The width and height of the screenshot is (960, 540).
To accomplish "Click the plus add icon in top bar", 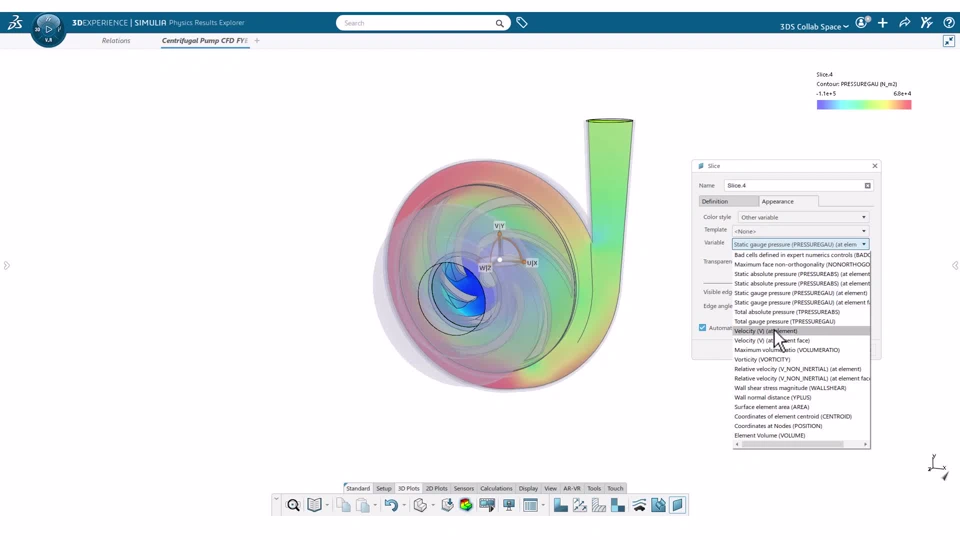I will 883,23.
